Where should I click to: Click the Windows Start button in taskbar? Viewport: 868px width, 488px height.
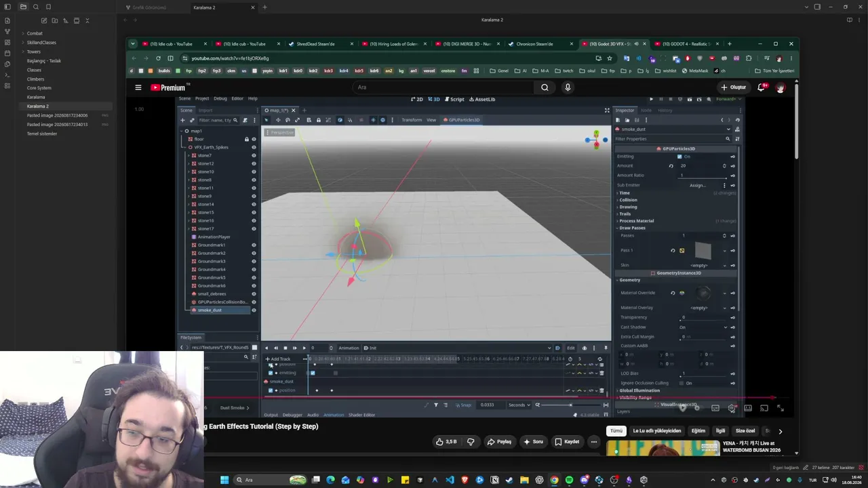(224, 480)
